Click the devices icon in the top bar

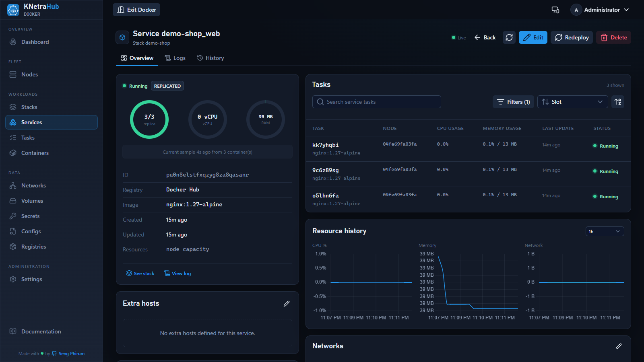(555, 10)
